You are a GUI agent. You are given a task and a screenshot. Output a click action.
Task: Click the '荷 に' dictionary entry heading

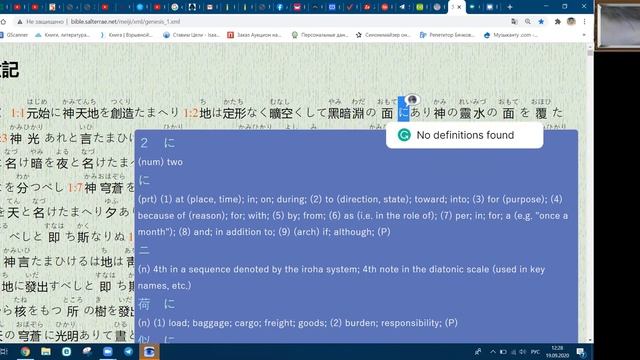coord(157,304)
